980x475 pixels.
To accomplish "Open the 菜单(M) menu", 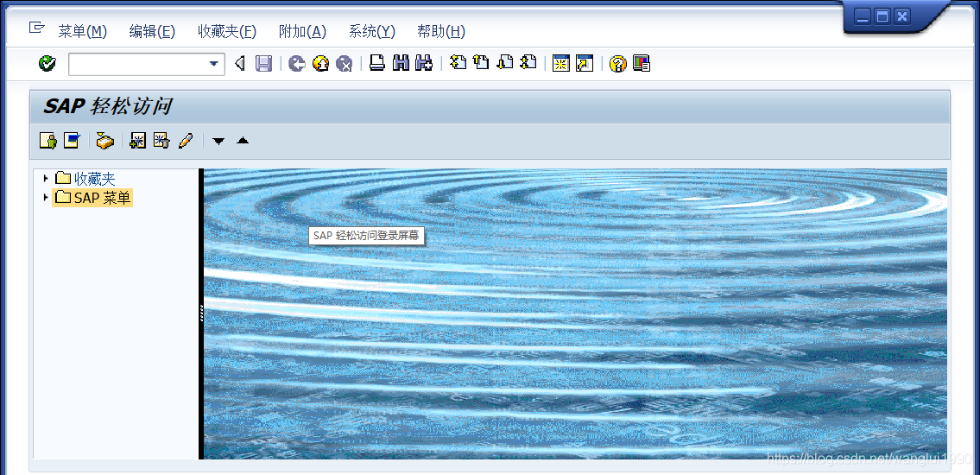I will (x=83, y=31).
